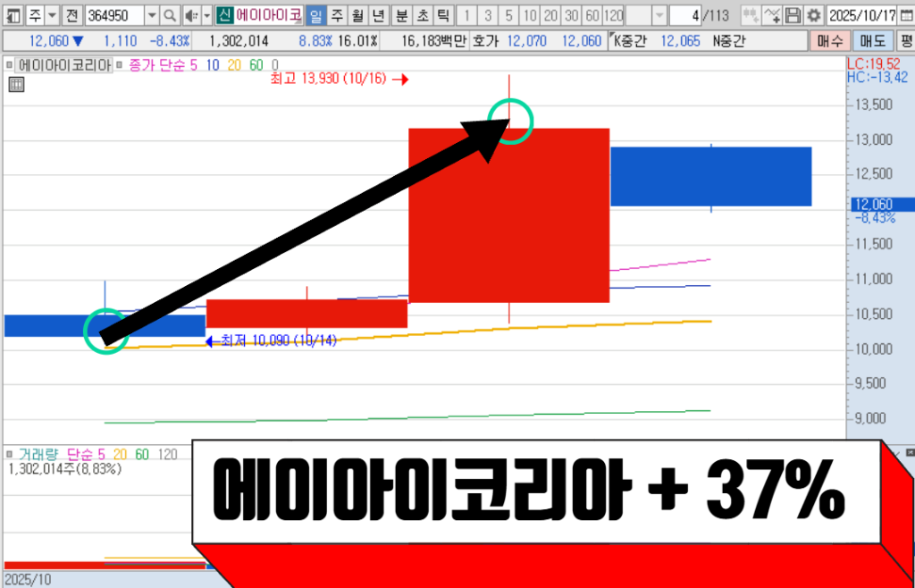
Task: Select the 120 interval tab
Action: click(613, 16)
